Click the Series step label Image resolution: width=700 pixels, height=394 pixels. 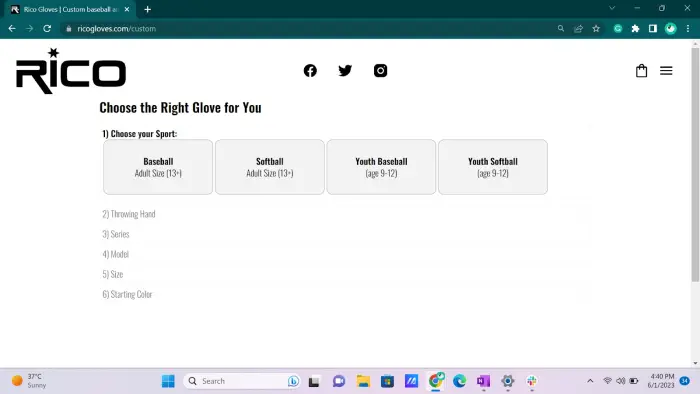click(x=116, y=234)
